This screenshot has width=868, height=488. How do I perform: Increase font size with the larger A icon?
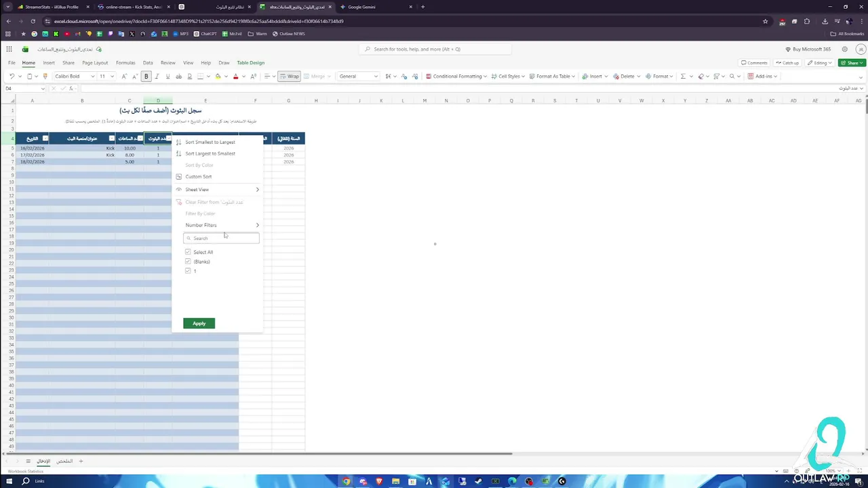point(124,76)
